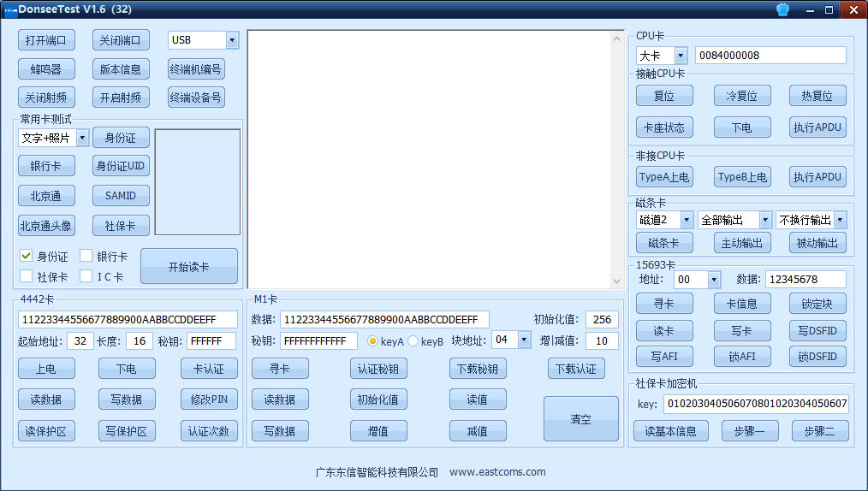
Task: Click the 卡座状态 button
Action: 664,127
